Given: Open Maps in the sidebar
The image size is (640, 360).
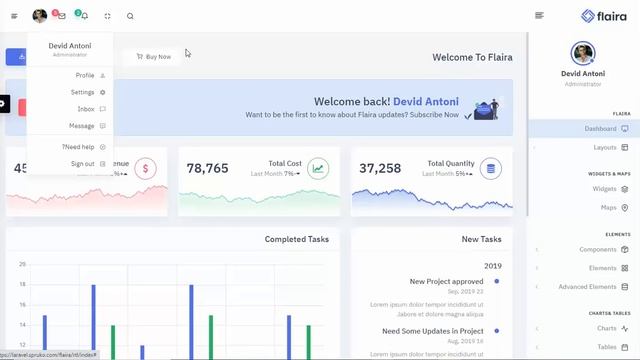Looking at the screenshot, I should tap(584, 208).
